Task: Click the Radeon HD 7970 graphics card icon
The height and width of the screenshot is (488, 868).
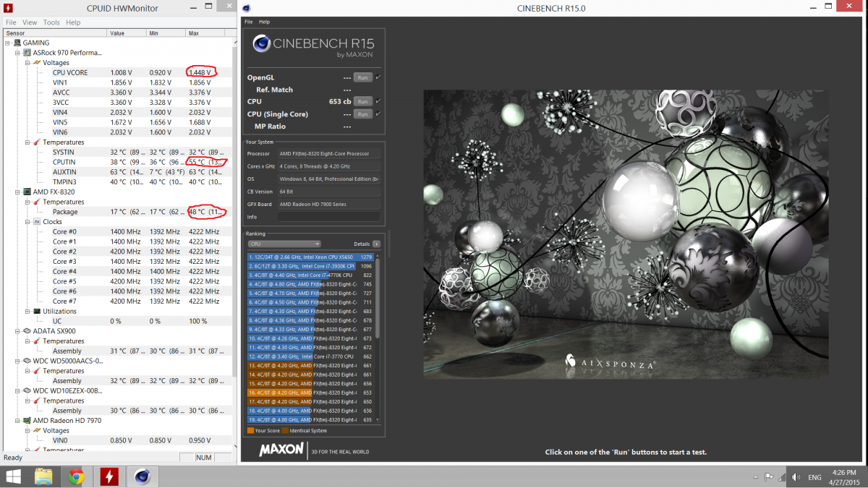Action: point(27,421)
